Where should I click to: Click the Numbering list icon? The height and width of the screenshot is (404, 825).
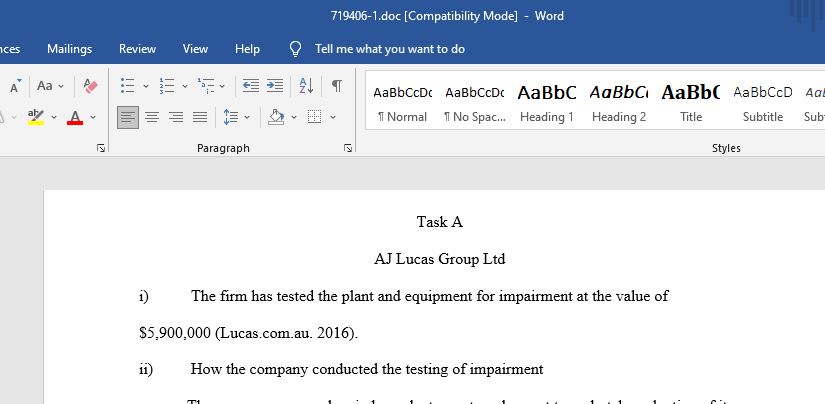[167, 86]
